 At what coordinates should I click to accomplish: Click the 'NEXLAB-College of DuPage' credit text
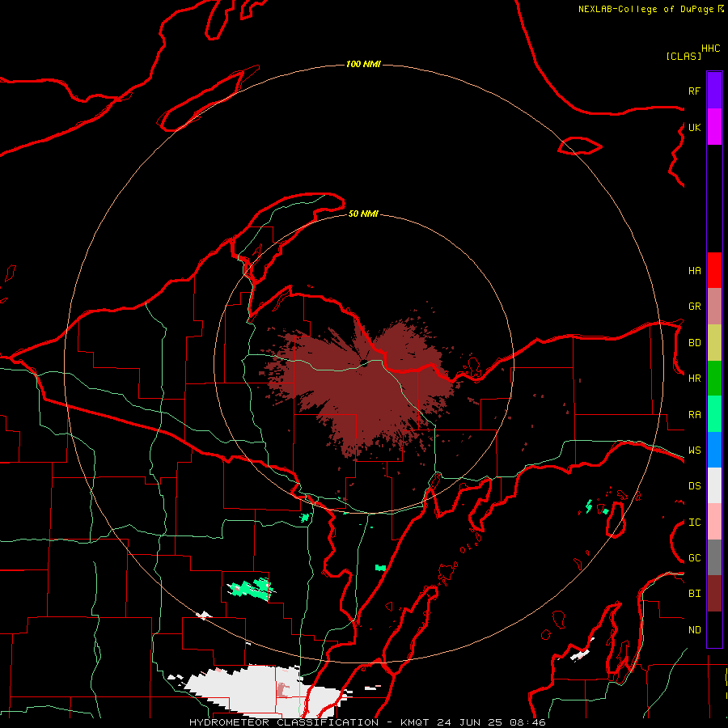[645, 9]
